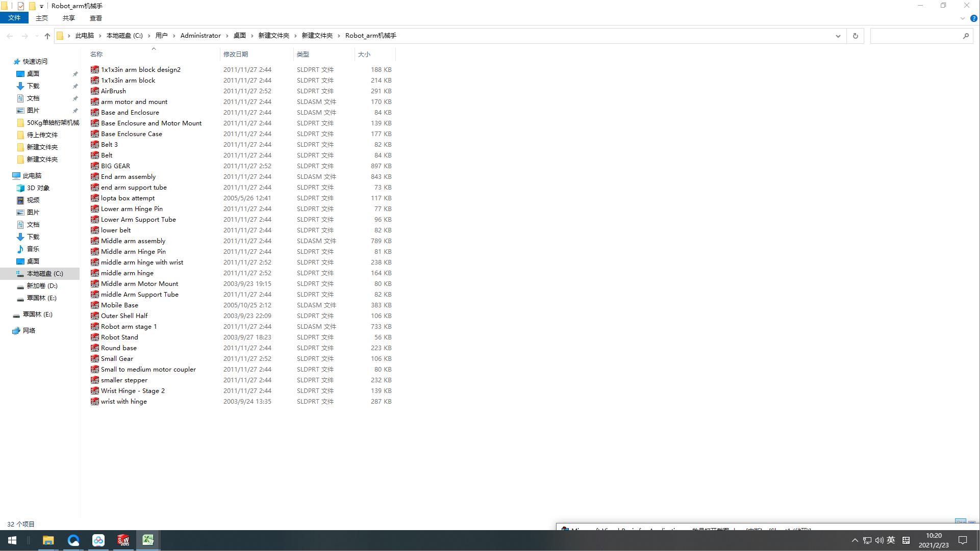Open the help question mark icon

tap(973, 18)
